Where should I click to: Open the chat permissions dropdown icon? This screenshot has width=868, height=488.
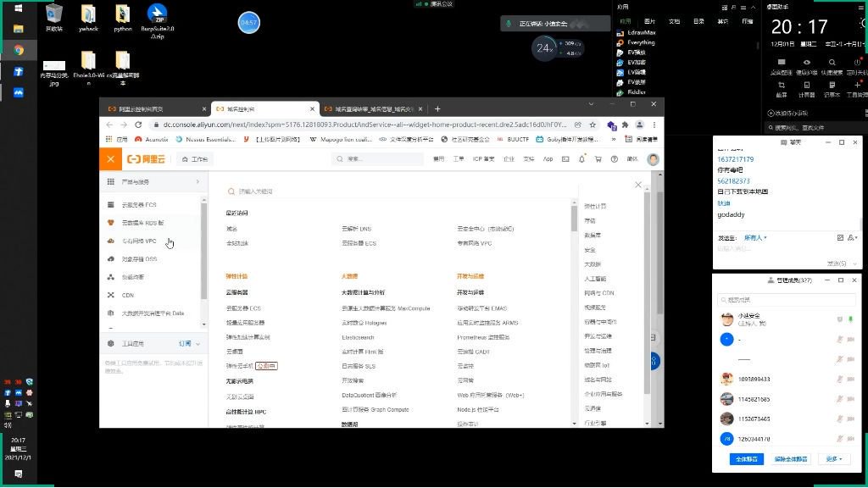851,238
